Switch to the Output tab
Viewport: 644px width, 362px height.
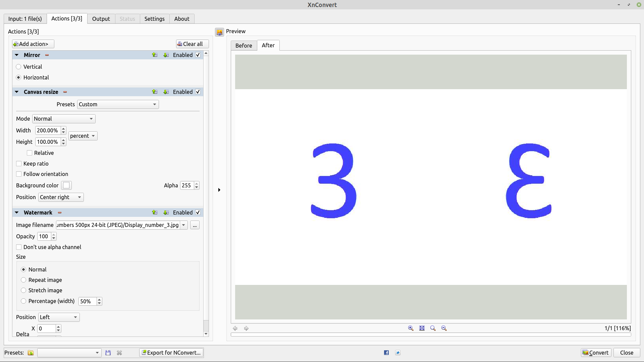pos(101,19)
